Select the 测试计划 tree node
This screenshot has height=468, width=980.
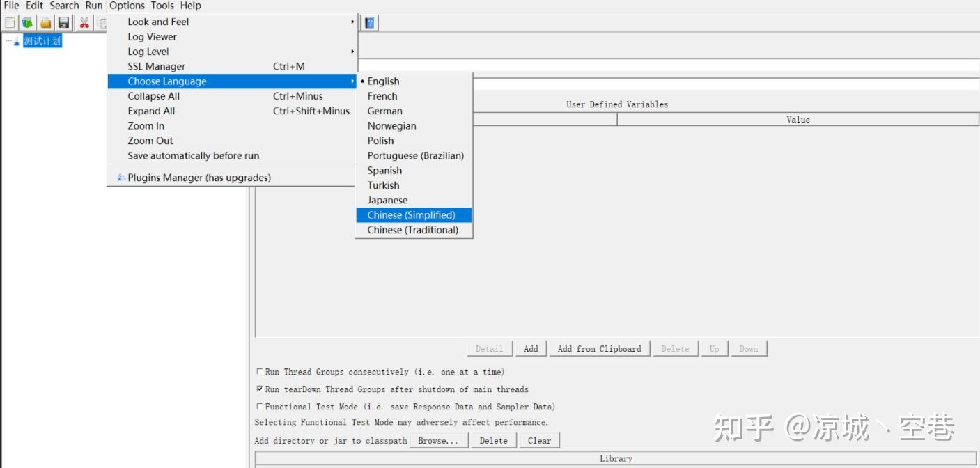(x=42, y=41)
